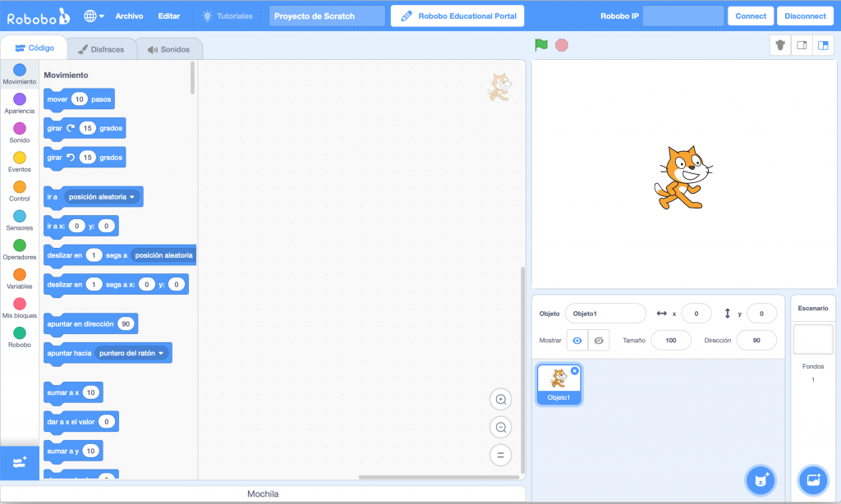
Task: Open the add backdrop button
Action: click(x=813, y=479)
